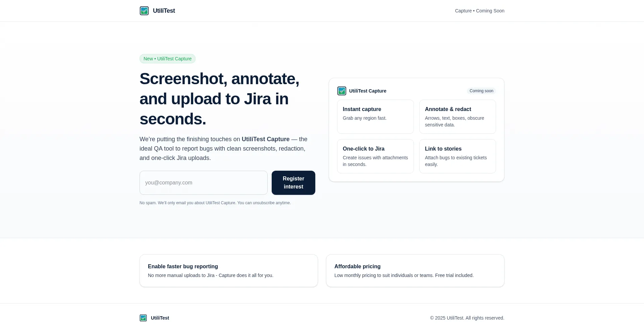644x333 pixels.
Task: Click the footer UtiliTest logo icon
Action: (143, 318)
